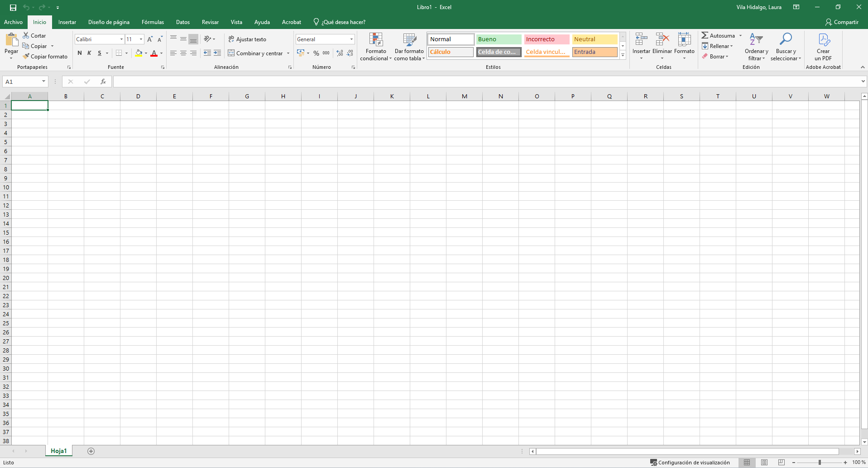Open the Calibri font name dropdown
This screenshot has width=868, height=468.
point(121,39)
